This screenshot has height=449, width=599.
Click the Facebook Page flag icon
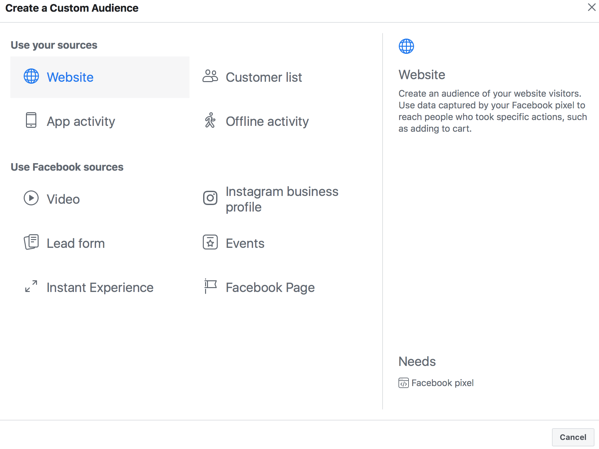(x=210, y=286)
